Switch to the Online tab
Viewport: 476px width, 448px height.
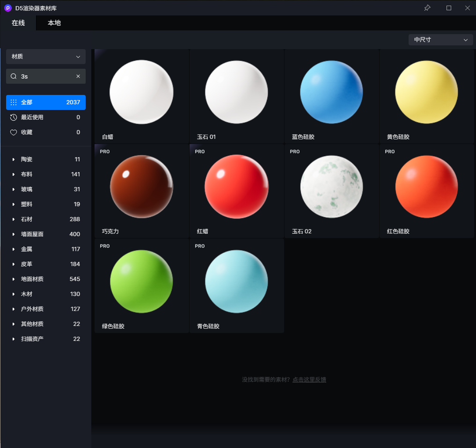click(18, 23)
